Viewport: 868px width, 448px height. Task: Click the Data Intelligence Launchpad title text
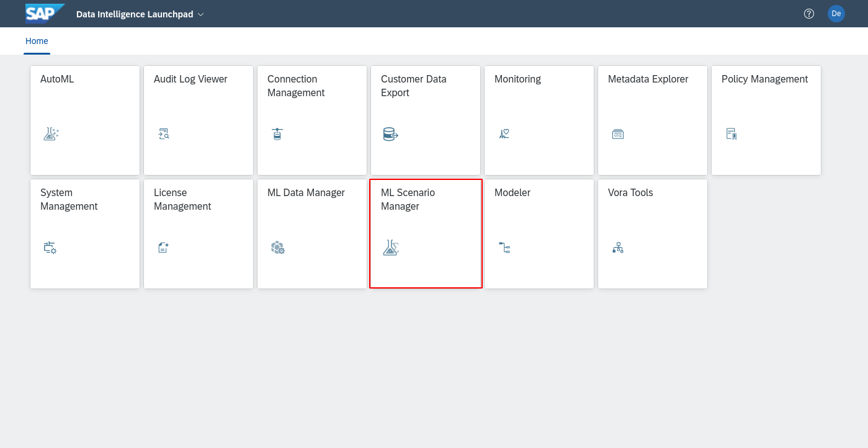[x=135, y=14]
